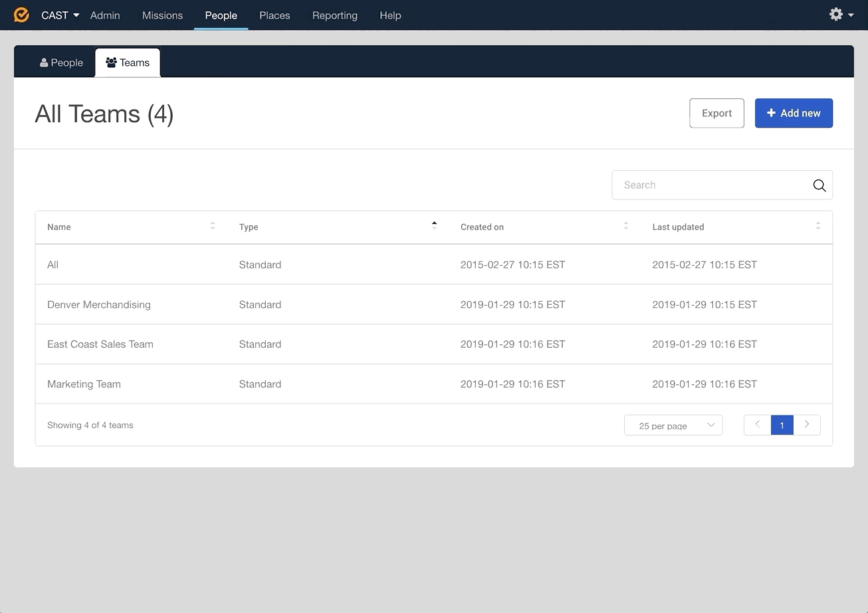Sort teams by Type column arrows
Screen dimensions: 868x613
(434, 226)
